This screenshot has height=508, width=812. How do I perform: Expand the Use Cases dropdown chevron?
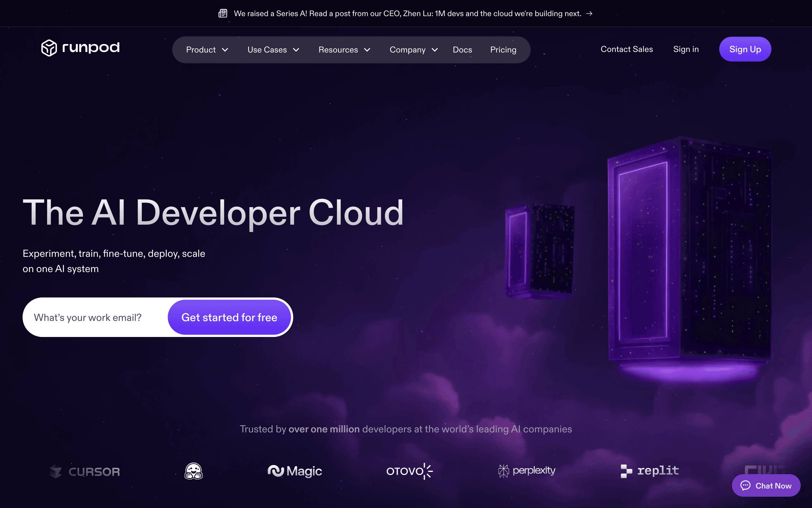(x=296, y=50)
